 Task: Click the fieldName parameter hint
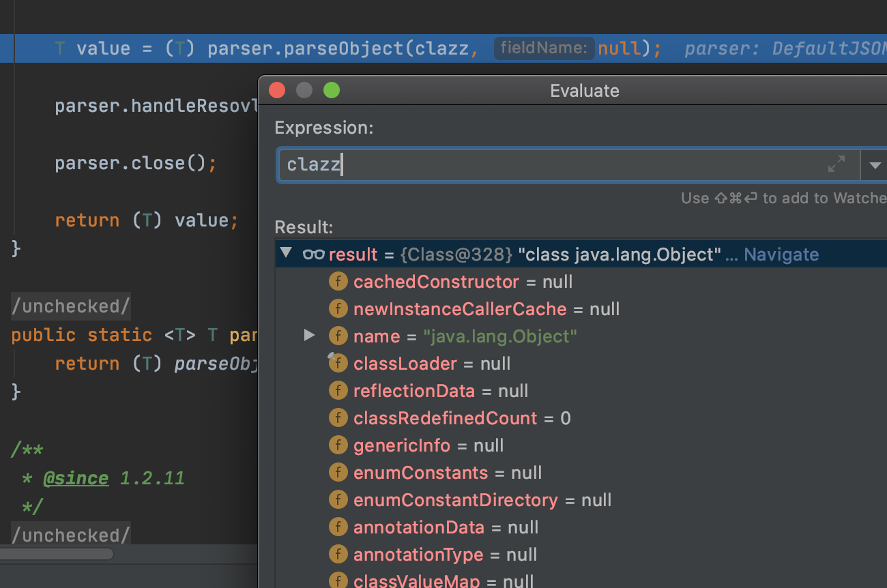(x=543, y=48)
